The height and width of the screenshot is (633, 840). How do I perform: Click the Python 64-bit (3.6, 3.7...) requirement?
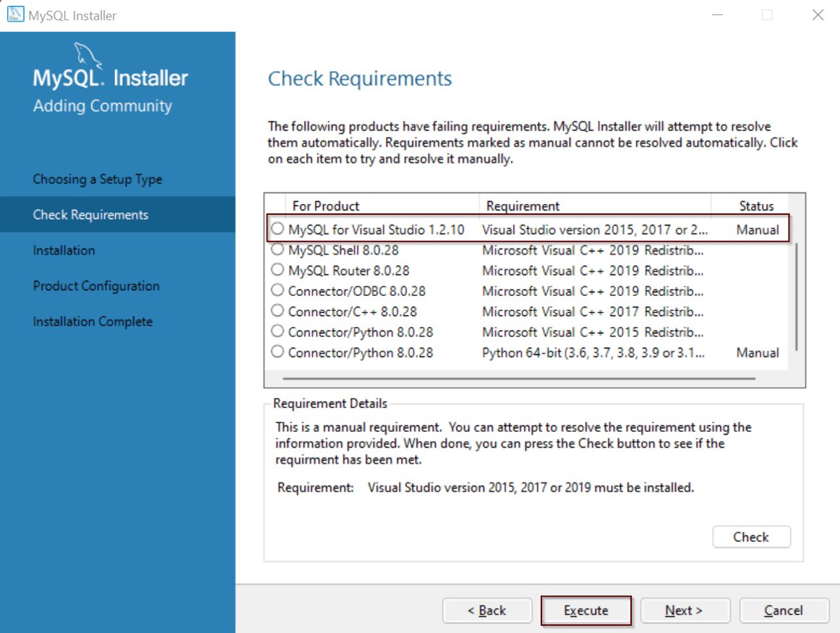[x=593, y=353]
